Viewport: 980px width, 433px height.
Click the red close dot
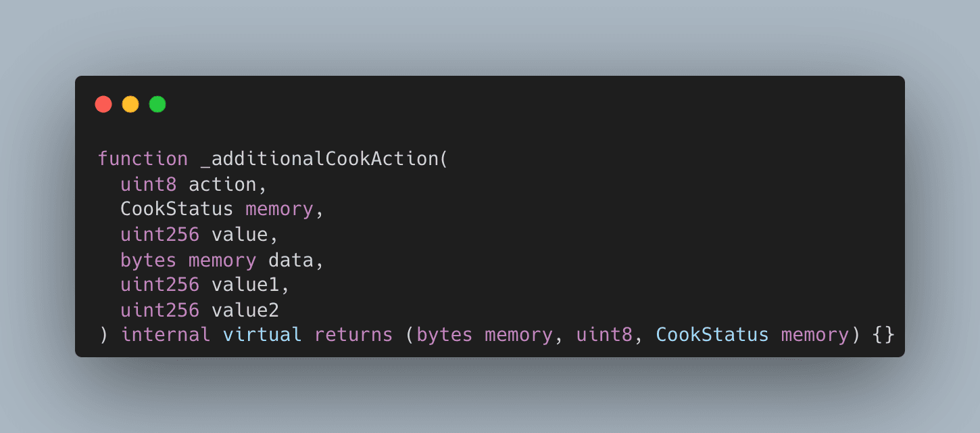pos(103,104)
